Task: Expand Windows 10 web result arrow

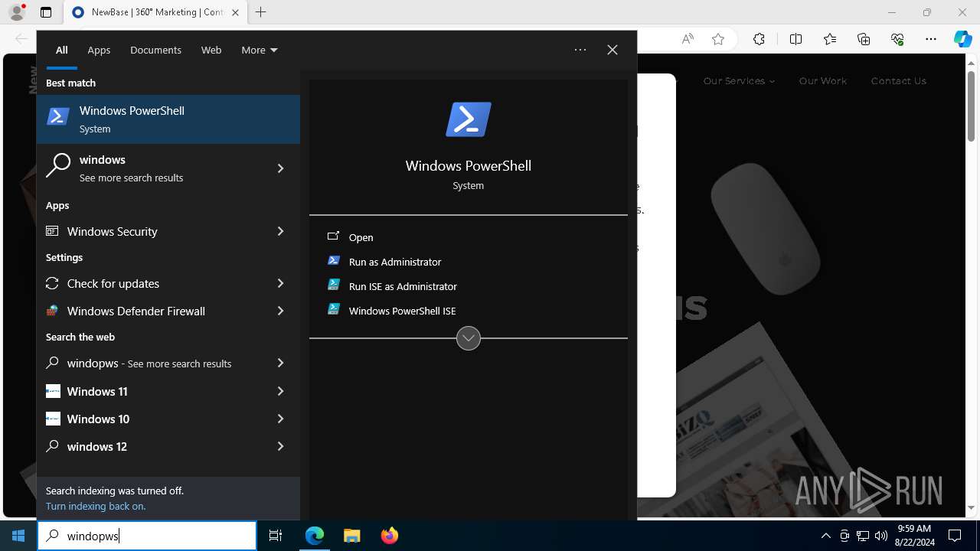Action: tap(280, 419)
